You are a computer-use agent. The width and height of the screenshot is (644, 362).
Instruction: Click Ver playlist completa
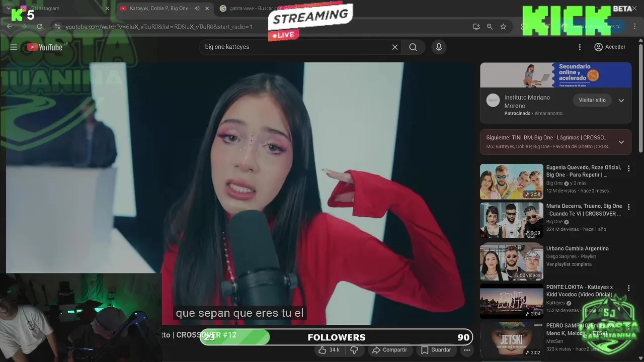[569, 264]
